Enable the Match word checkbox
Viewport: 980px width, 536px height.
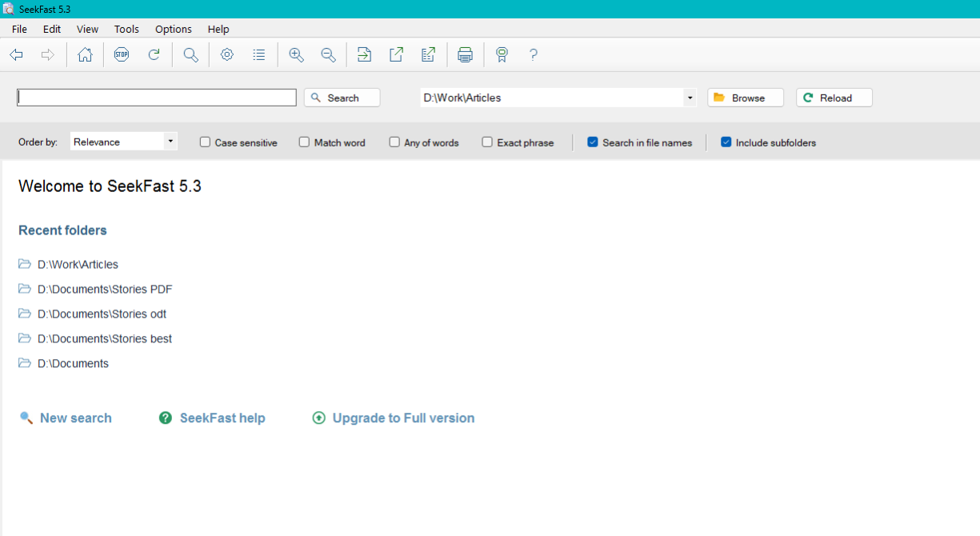(304, 142)
